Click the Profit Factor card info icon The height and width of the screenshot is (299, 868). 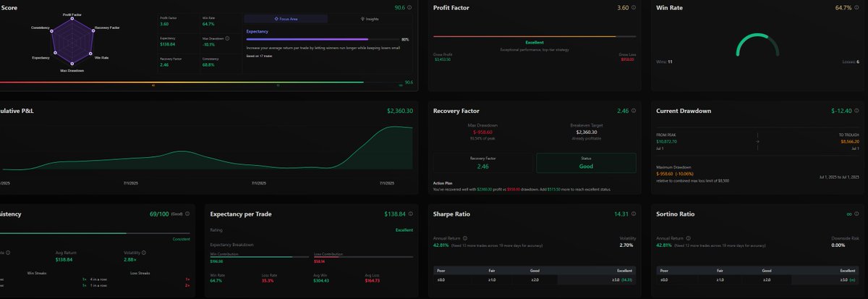pyautogui.click(x=634, y=8)
